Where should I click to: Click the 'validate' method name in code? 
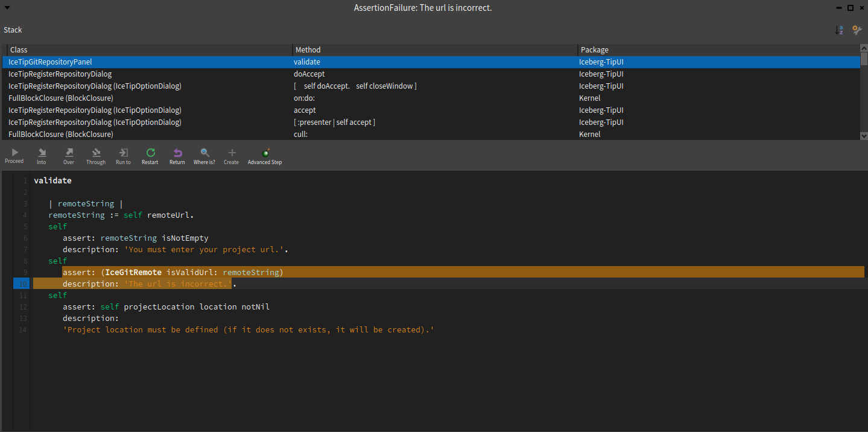(52, 180)
